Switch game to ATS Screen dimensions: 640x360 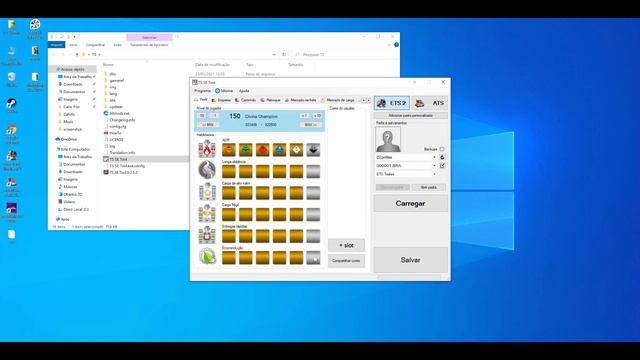point(430,103)
